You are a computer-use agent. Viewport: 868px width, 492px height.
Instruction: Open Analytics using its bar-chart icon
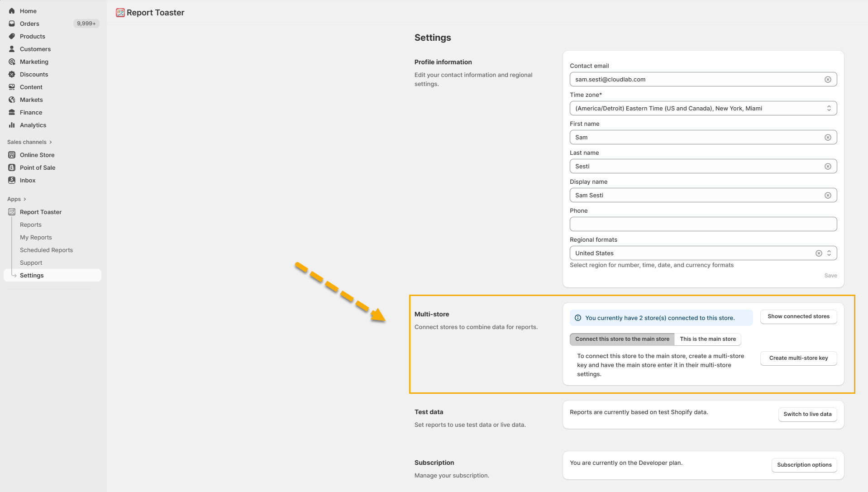[12, 125]
